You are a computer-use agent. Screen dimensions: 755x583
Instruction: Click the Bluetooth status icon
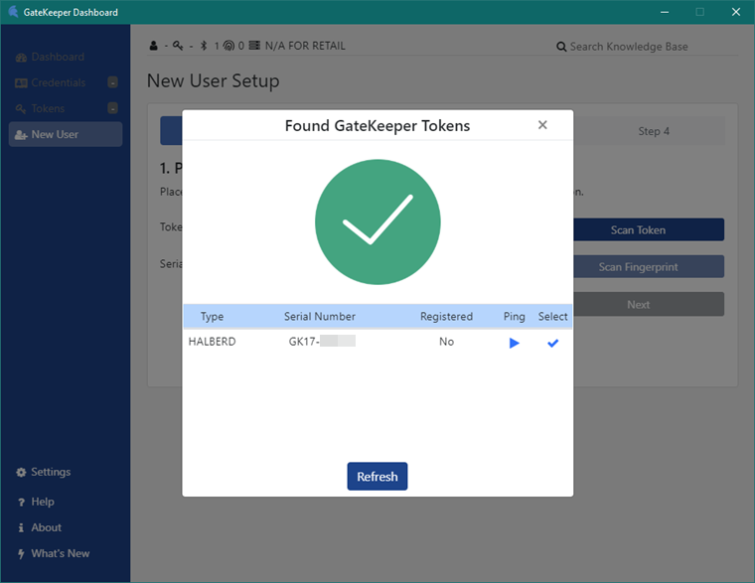click(204, 46)
